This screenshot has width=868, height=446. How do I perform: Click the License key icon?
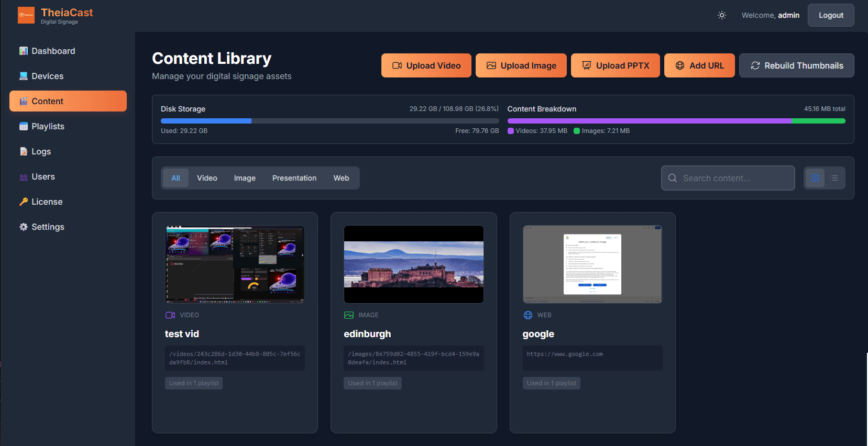coord(24,202)
